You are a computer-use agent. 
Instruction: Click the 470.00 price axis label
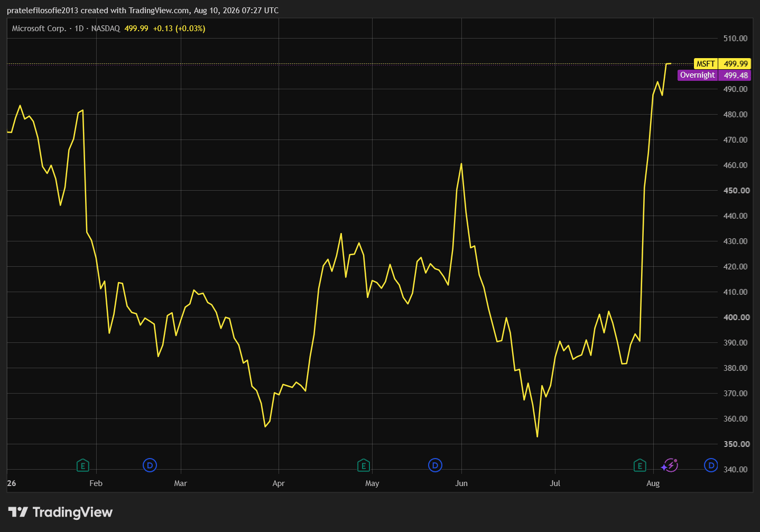click(736, 139)
